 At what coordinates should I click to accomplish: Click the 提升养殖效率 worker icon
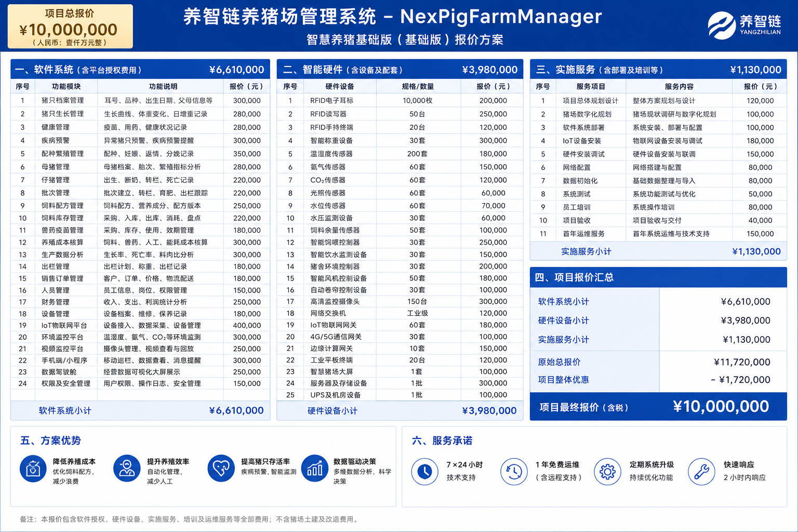click(127, 468)
